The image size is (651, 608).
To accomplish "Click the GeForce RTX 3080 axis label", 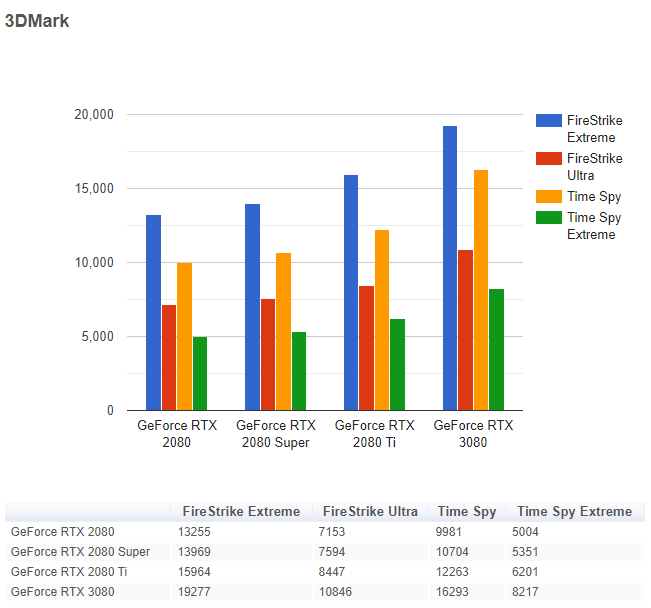I will coord(473,434).
